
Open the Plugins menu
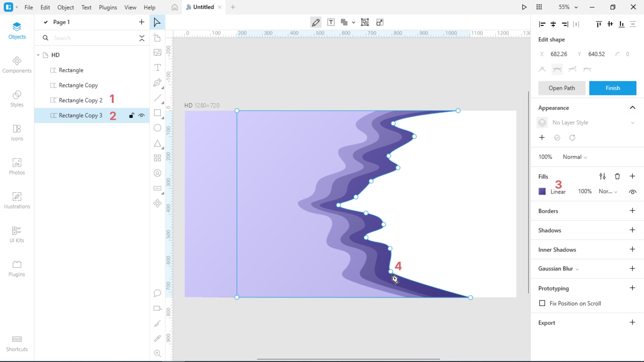(x=108, y=7)
